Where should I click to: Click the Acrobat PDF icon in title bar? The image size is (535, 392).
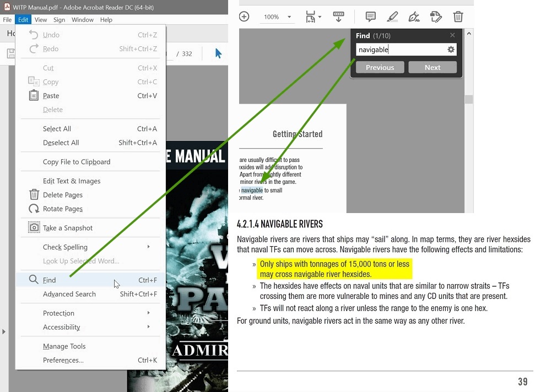tap(7, 7)
